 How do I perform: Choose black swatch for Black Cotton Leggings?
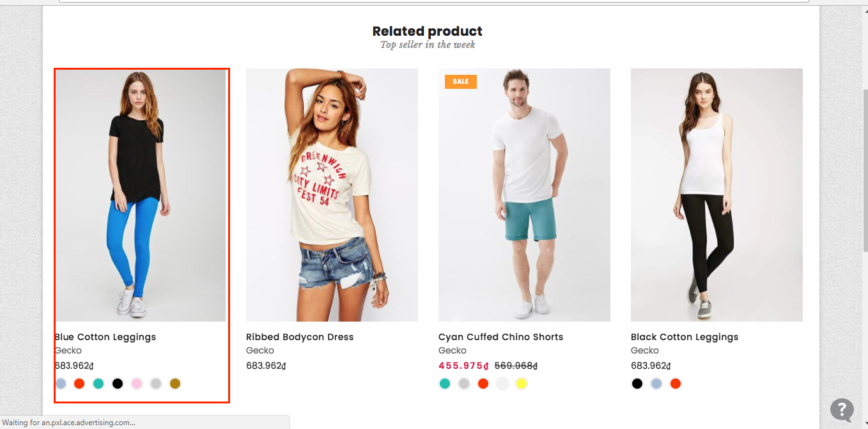tap(637, 384)
